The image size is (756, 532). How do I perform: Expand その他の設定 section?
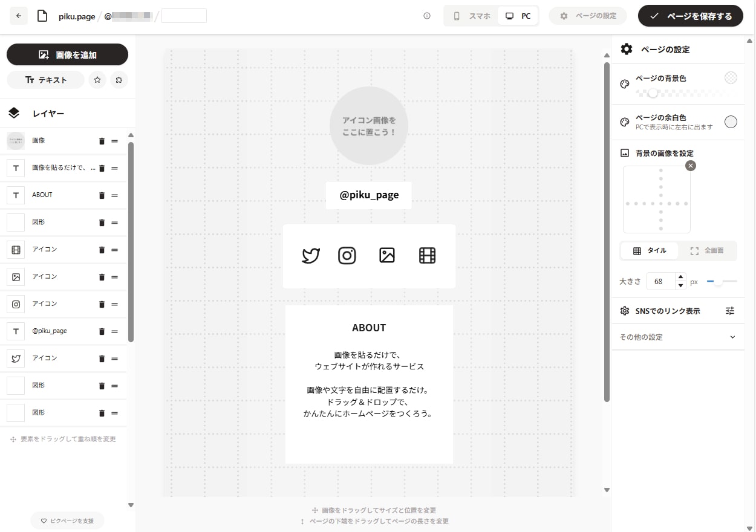678,337
